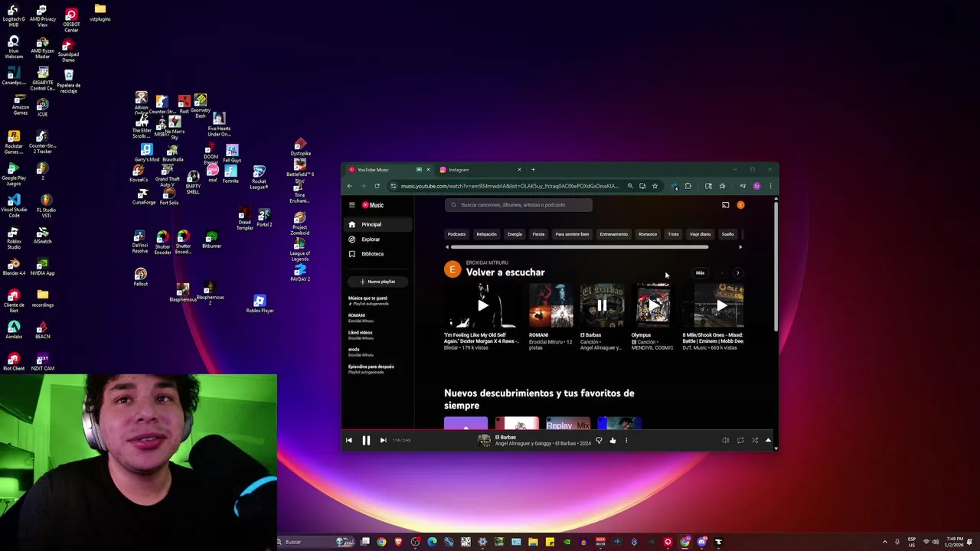Click the volume icon in the player bar
This screenshot has width=980, height=551.
726,440
